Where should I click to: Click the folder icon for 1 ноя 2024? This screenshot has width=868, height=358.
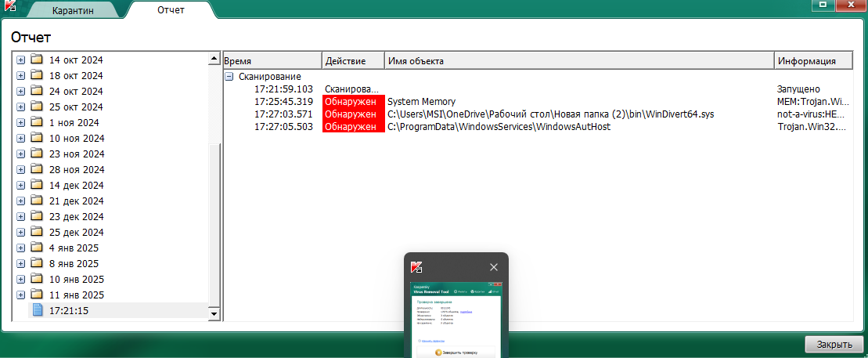coord(37,122)
